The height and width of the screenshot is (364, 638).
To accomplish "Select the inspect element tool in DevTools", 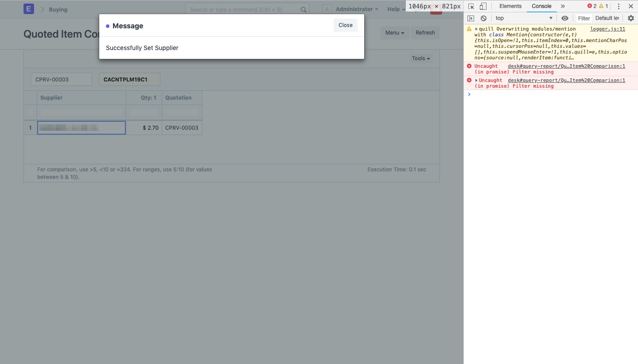I will [x=471, y=6].
